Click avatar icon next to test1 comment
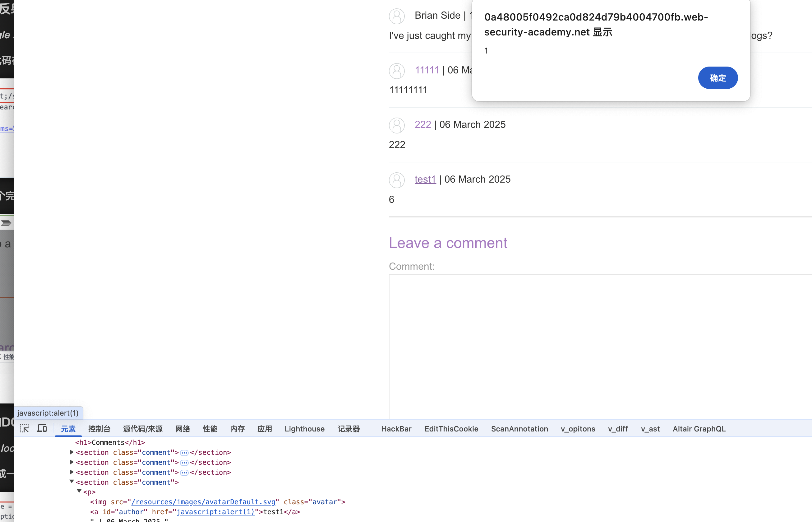Screen dimensions: 812x522 coord(397,180)
